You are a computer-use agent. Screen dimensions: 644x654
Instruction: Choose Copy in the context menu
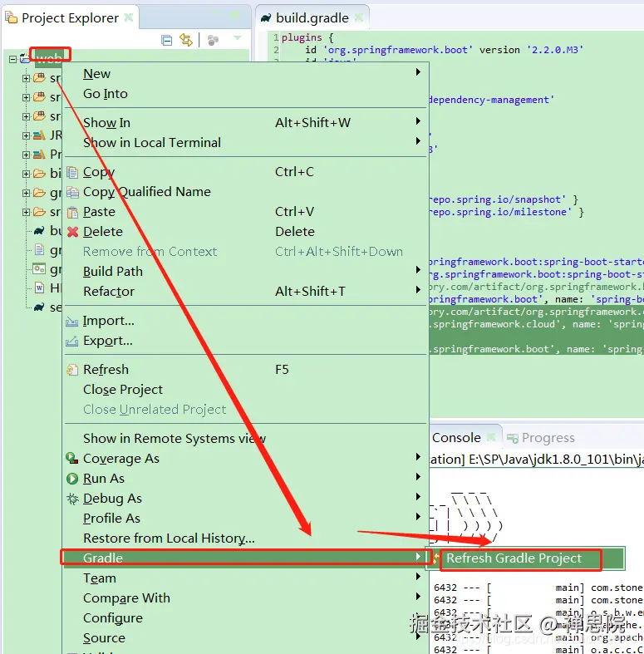point(246,172)
